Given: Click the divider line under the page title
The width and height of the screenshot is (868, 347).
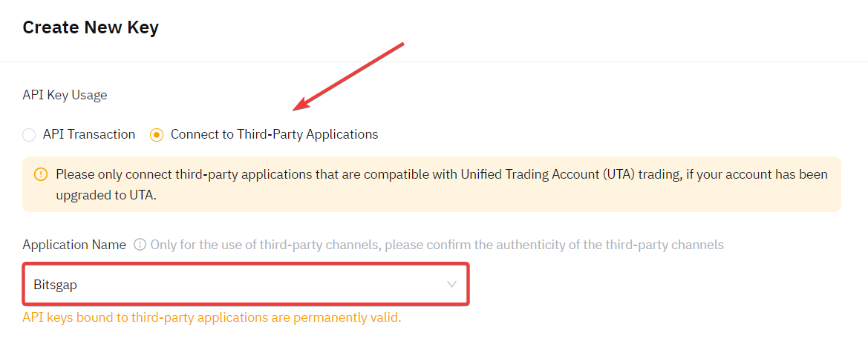Looking at the screenshot, I should pos(434,62).
